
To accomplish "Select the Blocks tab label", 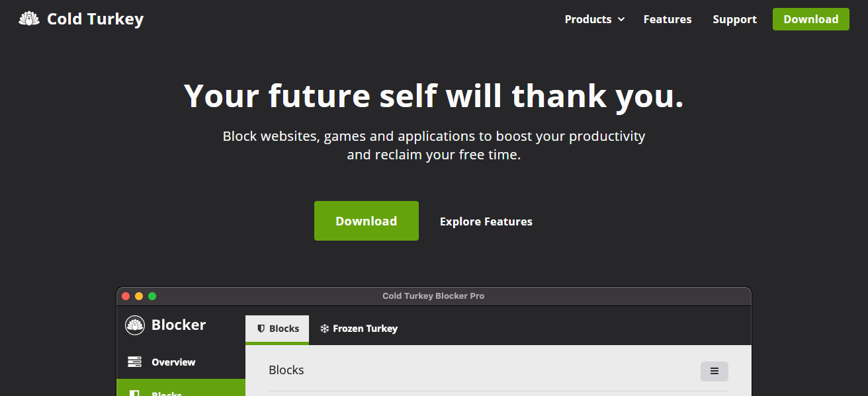I will [284, 329].
